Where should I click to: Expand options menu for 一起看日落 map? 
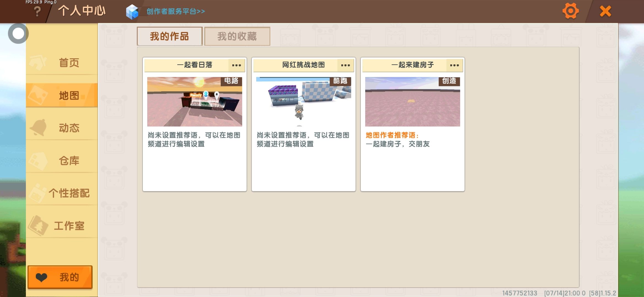(236, 65)
